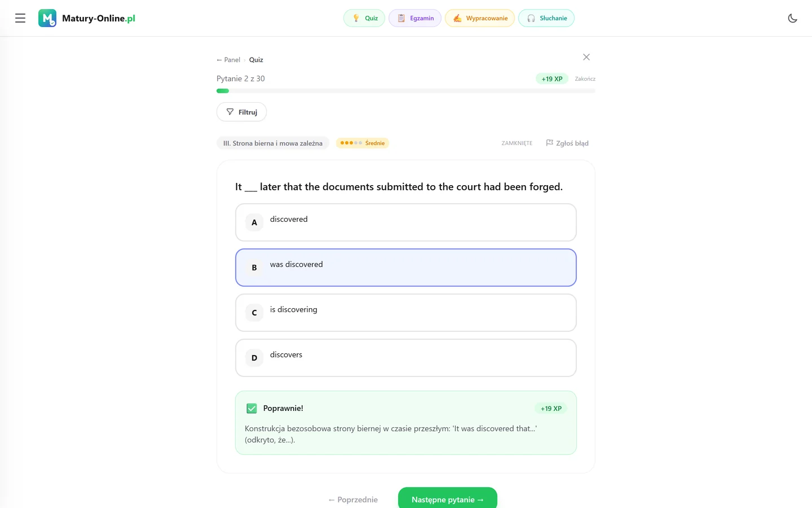
Task: Click the lightbulb Quiz icon
Action: pos(356,18)
